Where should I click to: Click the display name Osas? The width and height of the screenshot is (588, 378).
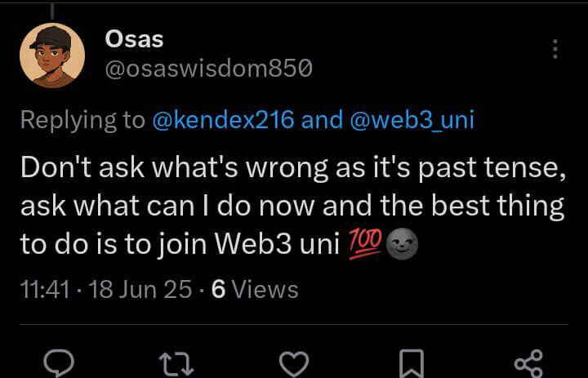[135, 38]
